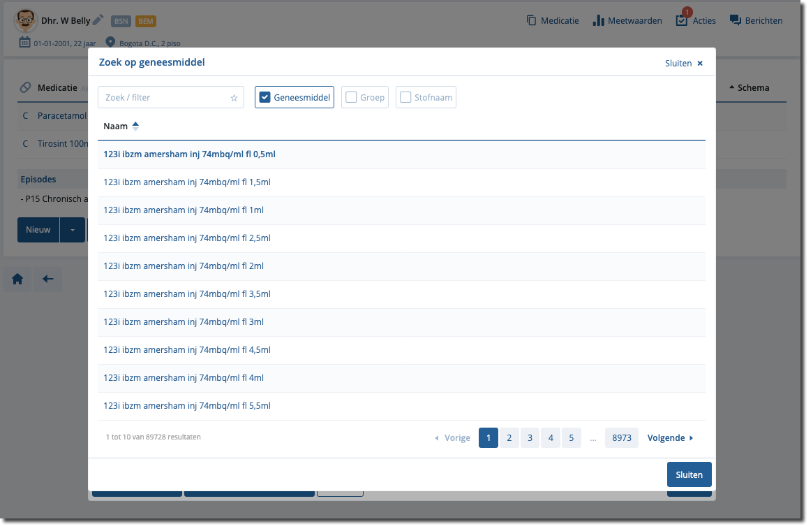Image resolution: width=807 pixels, height=525 pixels.
Task: Click the star icon in the search field
Action: pos(234,98)
